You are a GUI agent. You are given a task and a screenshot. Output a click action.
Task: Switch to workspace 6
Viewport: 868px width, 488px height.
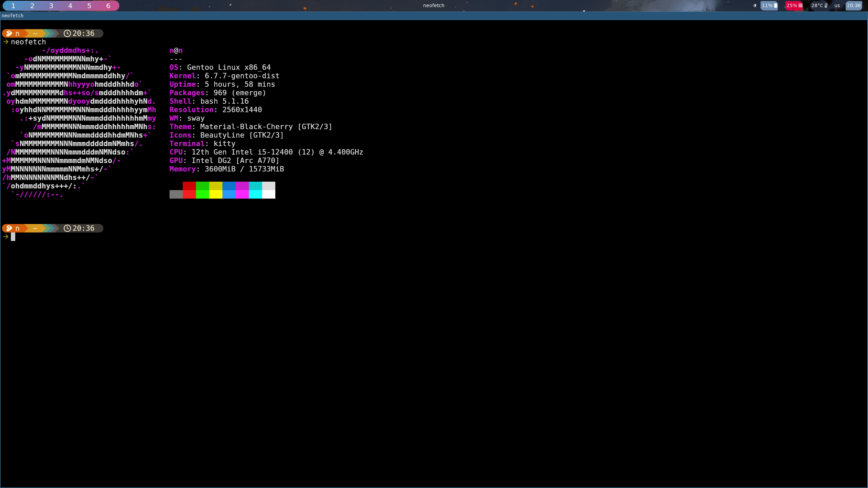(108, 6)
